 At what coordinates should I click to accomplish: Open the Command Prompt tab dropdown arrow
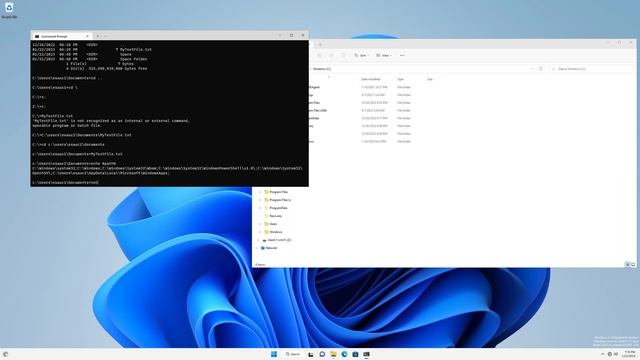[x=106, y=36]
